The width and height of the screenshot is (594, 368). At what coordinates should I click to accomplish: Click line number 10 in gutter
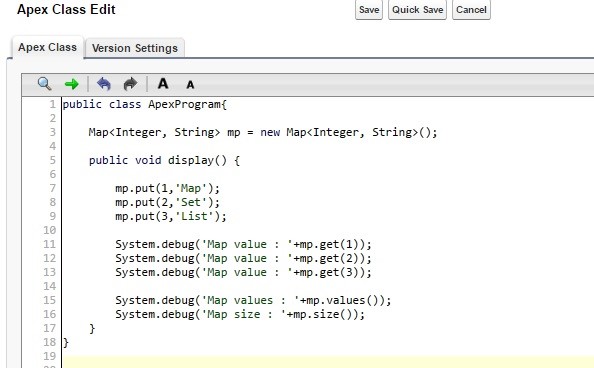pyautogui.click(x=50, y=230)
